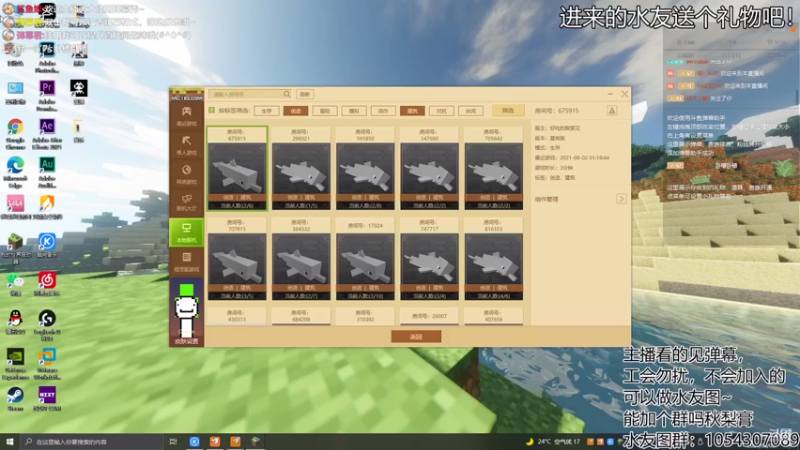The width and height of the screenshot is (800, 450).
Task: Open the multiplayer lobby sidebar icon
Action: (x=186, y=203)
